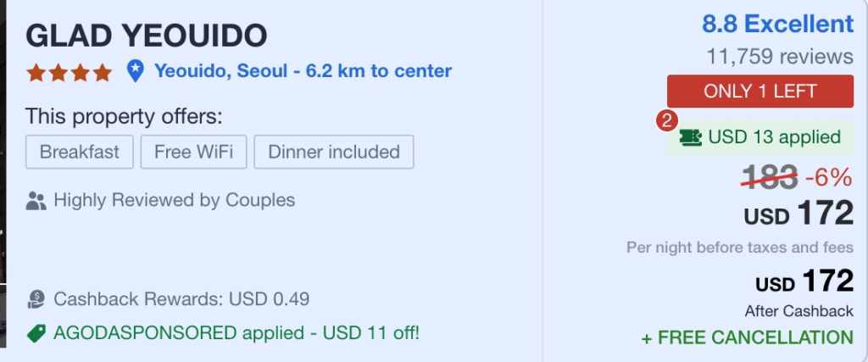Open Yeouido, Seoul location link

tap(303, 71)
